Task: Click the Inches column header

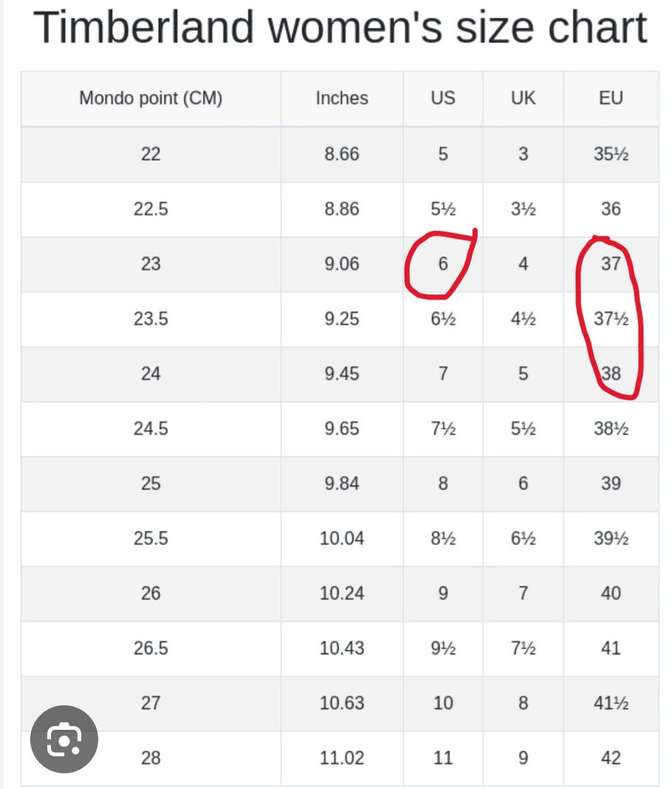Action: tap(342, 98)
